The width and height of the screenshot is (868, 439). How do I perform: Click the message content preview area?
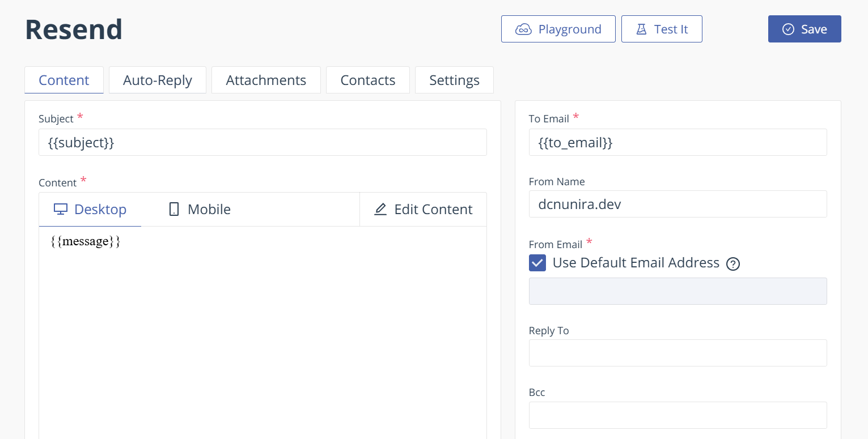[262, 329]
